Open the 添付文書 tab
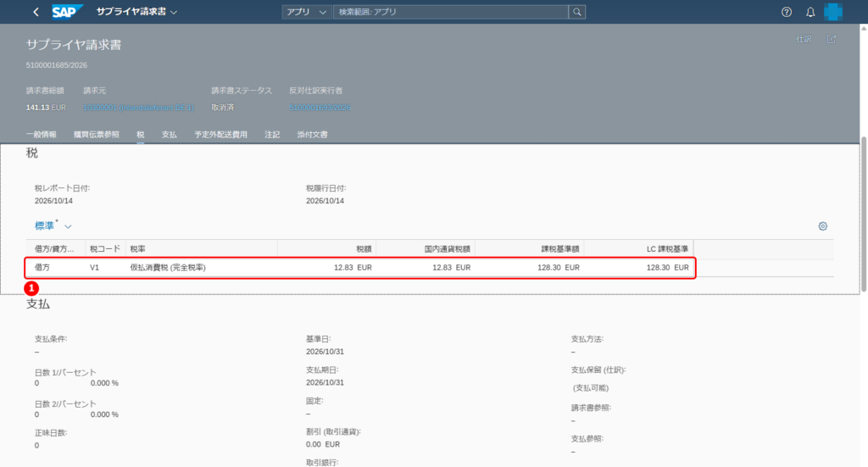This screenshot has width=868, height=467. coord(312,135)
